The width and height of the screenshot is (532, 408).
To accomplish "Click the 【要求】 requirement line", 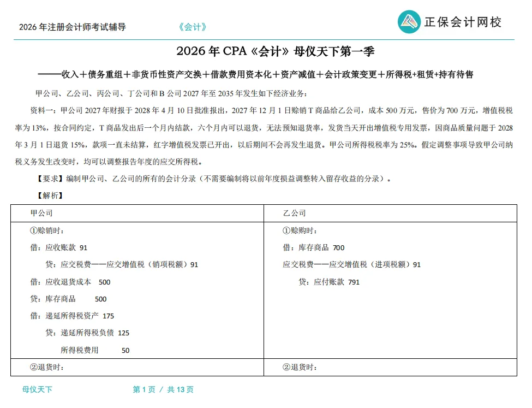I will click(x=213, y=179).
